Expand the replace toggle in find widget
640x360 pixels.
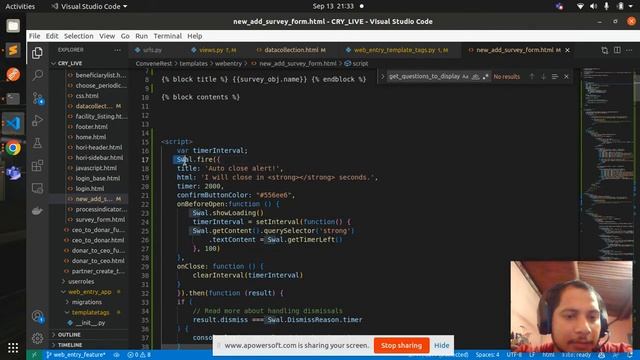click(382, 76)
